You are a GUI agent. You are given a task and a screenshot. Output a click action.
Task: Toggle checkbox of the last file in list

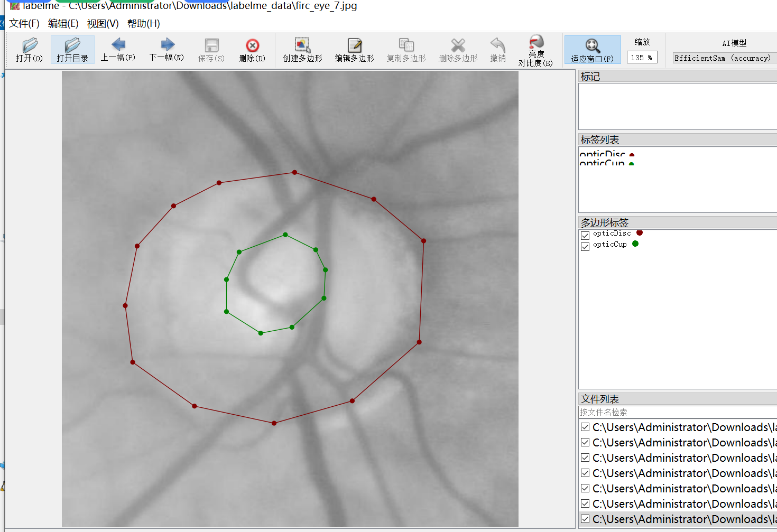coord(585,519)
